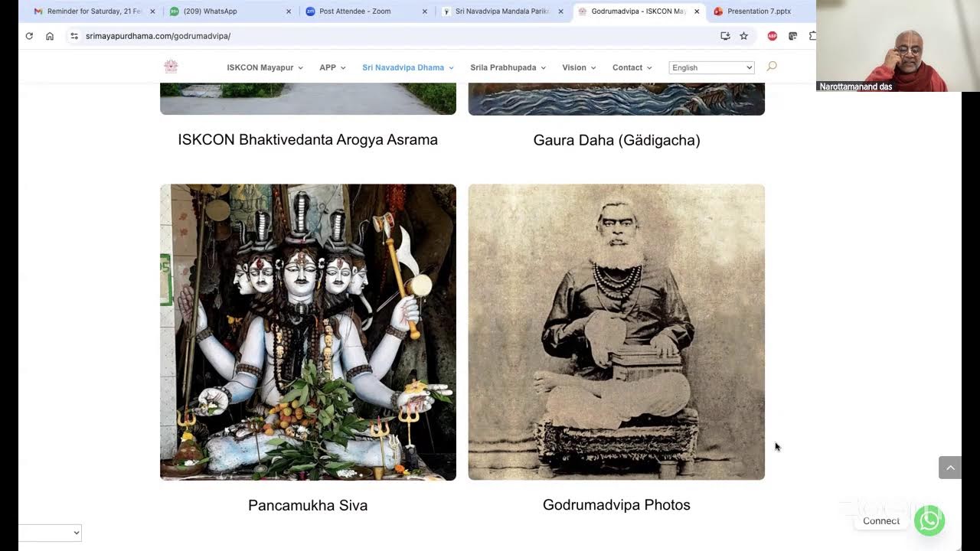Screen dimensions: 980x551
Task: Click the install app icon in the address bar
Action: coord(725,36)
